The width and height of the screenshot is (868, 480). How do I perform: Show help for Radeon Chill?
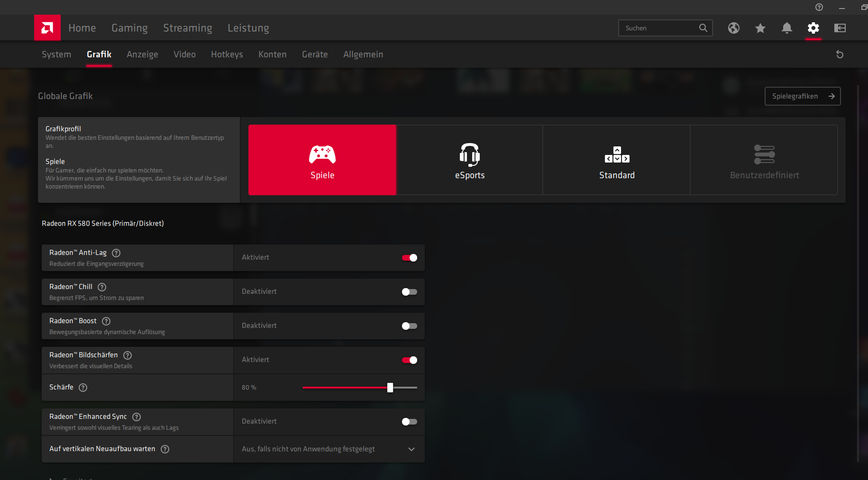(102, 287)
